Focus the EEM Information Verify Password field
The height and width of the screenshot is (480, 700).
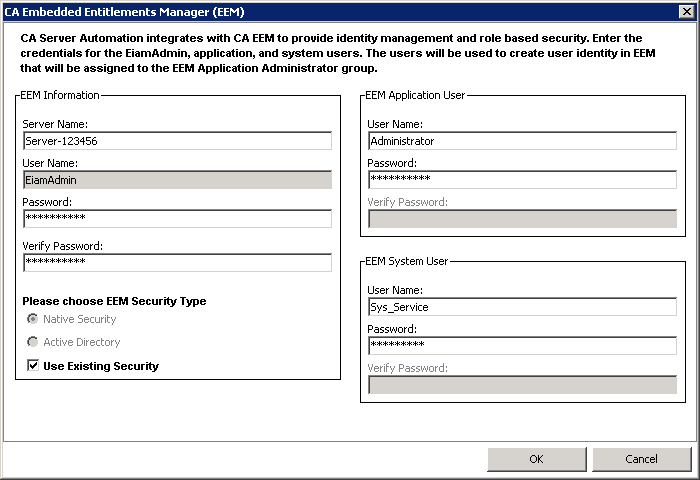pyautogui.click(x=177, y=262)
